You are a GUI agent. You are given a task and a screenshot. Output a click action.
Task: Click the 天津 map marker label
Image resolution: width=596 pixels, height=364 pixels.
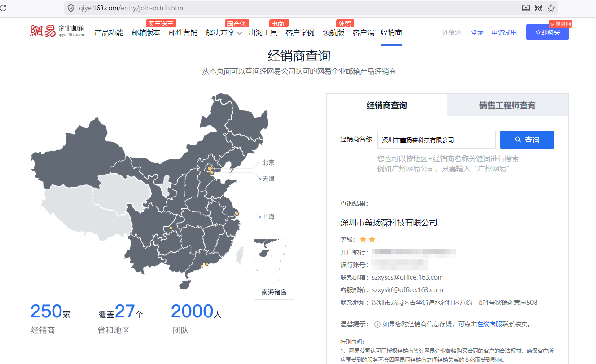pos(268,179)
